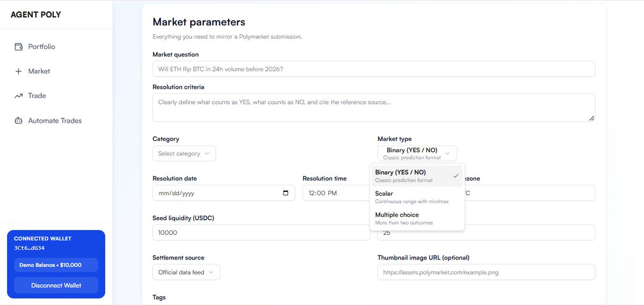Viewport: 644px width, 305px height.
Task: Click the plus icon beside Market
Action: (19, 71)
